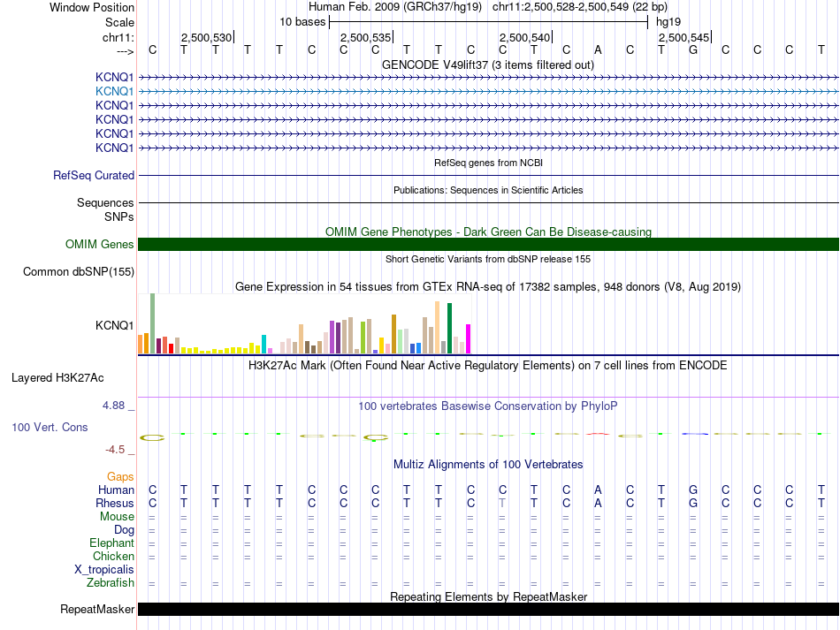Click the OMIM Genes track label

click(100, 245)
